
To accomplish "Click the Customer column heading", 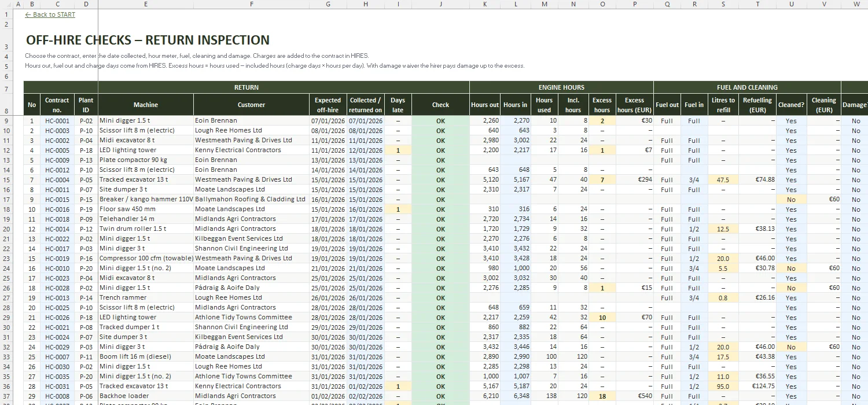I will 251,105.
